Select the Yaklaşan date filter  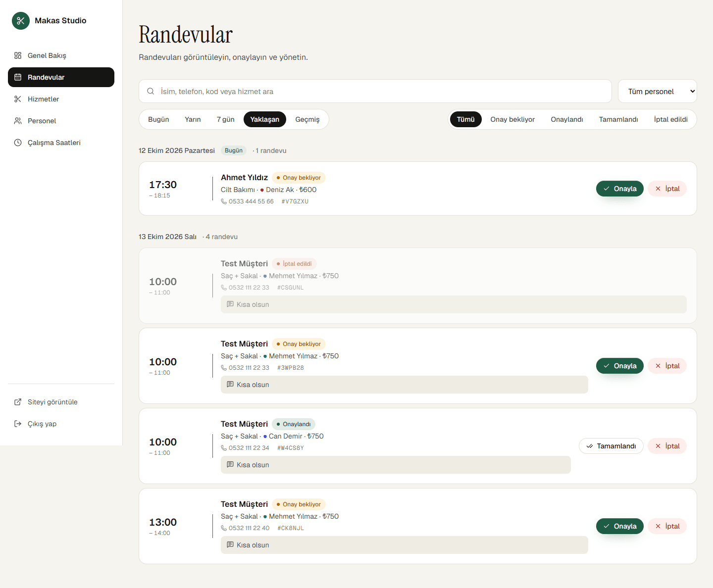(x=265, y=119)
